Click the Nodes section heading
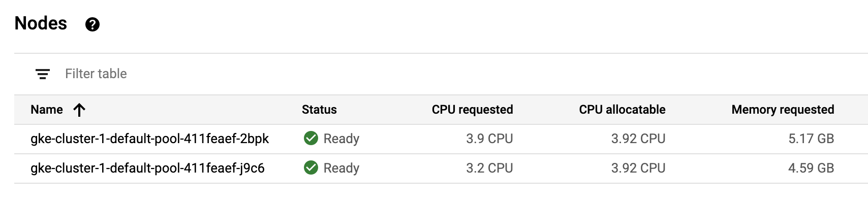 click(41, 23)
